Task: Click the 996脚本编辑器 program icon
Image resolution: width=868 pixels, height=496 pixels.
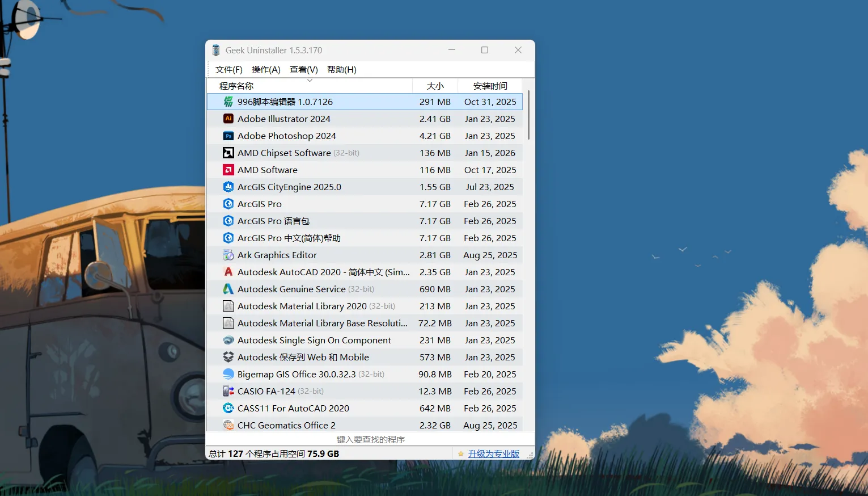Action: tap(228, 102)
